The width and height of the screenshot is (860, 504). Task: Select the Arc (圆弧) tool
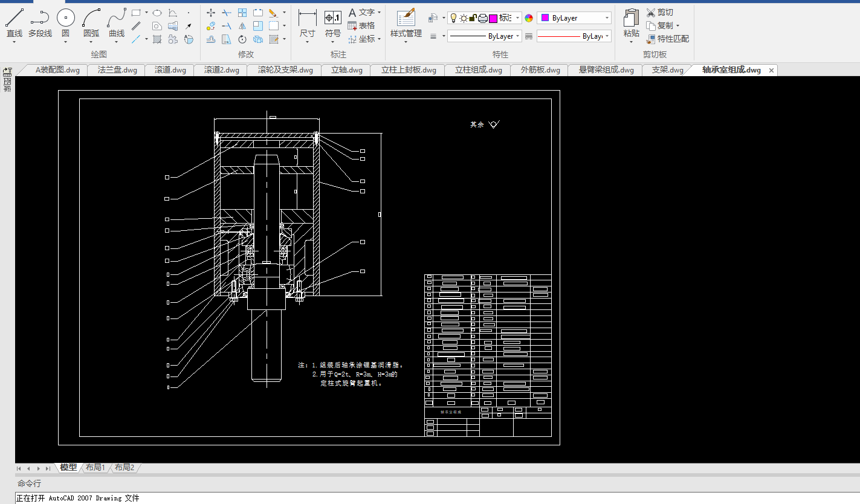pos(91,23)
